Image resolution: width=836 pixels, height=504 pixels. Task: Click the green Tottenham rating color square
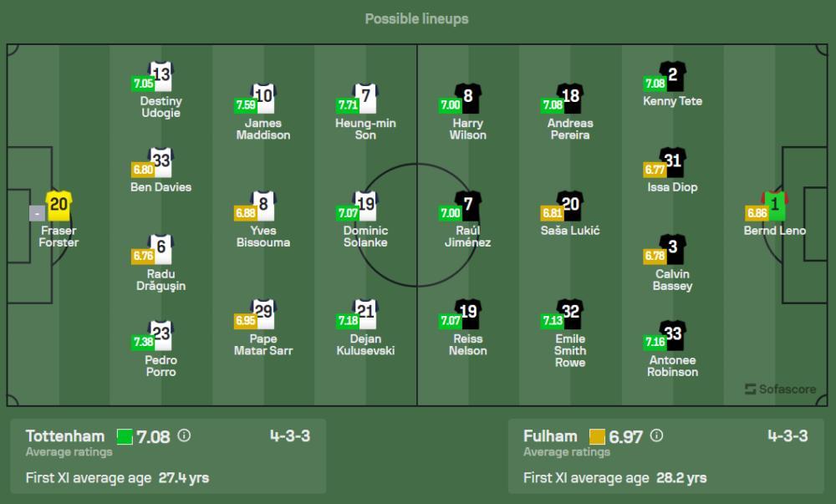(x=125, y=436)
